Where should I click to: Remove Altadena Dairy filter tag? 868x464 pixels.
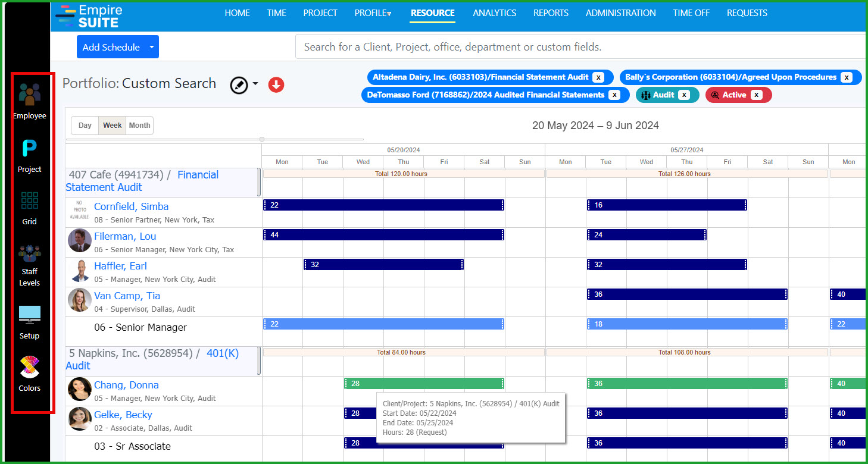click(598, 77)
